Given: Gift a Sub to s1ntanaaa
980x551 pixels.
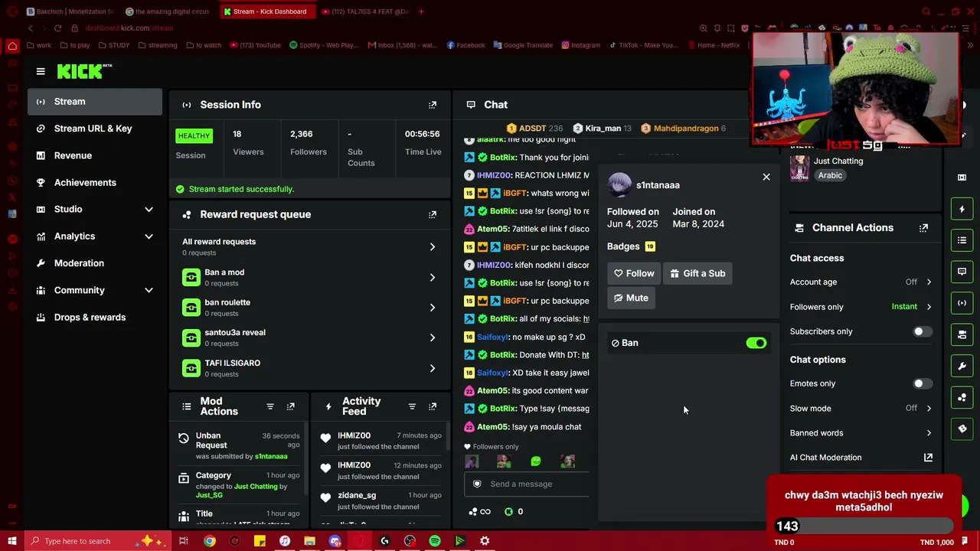Looking at the screenshot, I should pos(697,273).
